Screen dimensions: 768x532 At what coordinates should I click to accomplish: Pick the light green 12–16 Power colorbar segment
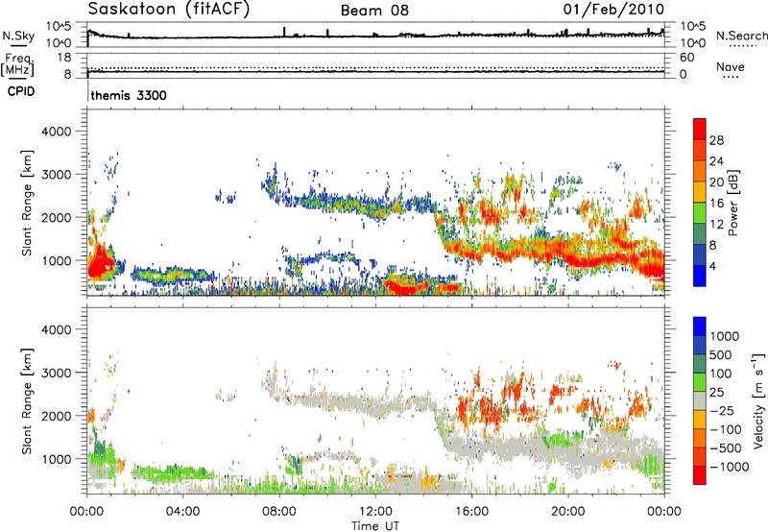[700, 213]
